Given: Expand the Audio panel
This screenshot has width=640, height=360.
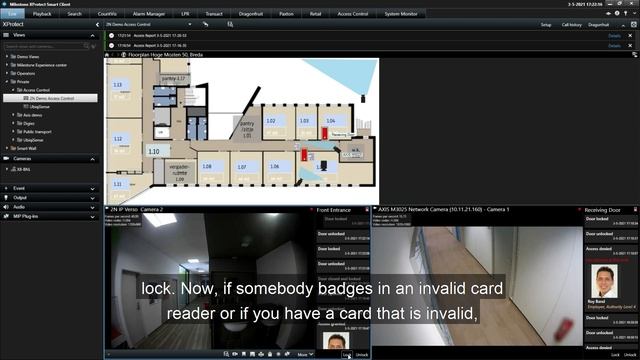Looking at the screenshot, I should (x=92, y=208).
